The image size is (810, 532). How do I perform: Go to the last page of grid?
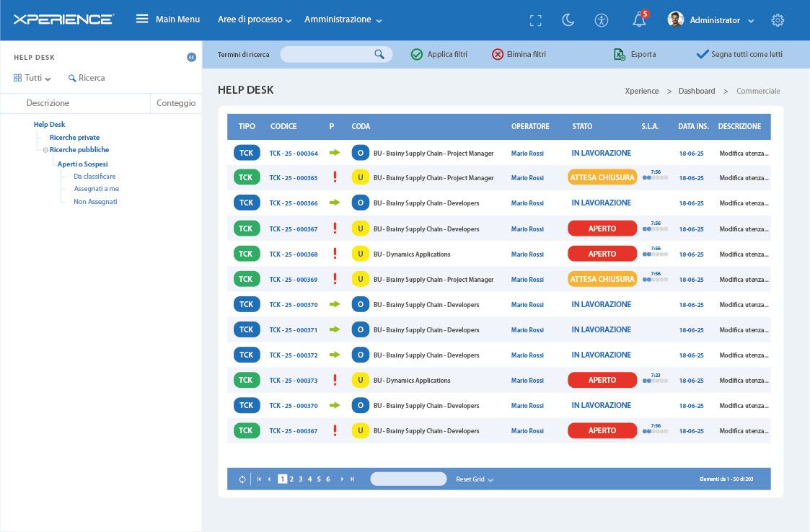coord(352,479)
